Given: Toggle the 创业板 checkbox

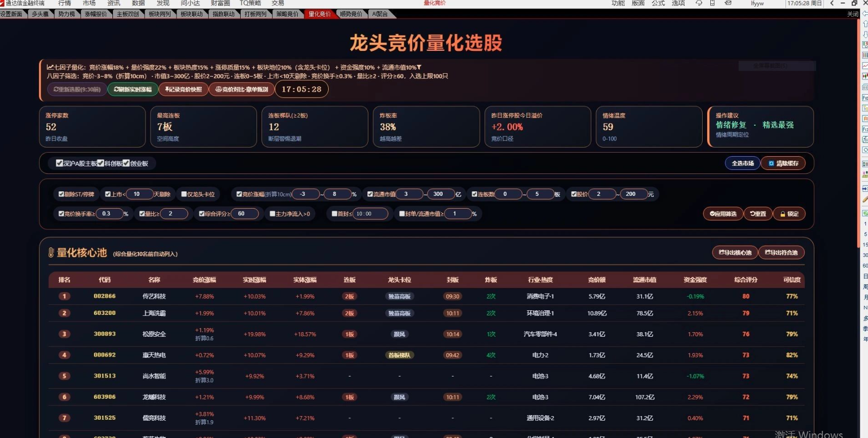Looking at the screenshot, I should pos(126,163).
